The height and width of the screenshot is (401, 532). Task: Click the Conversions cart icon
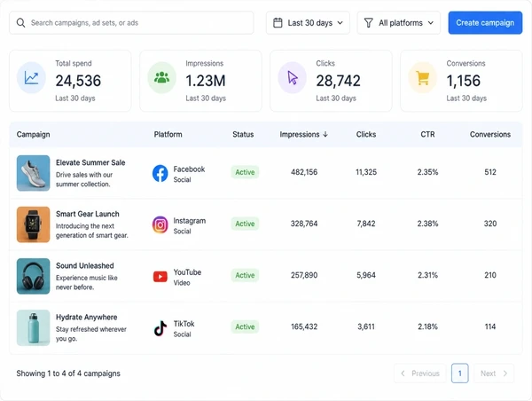point(422,78)
